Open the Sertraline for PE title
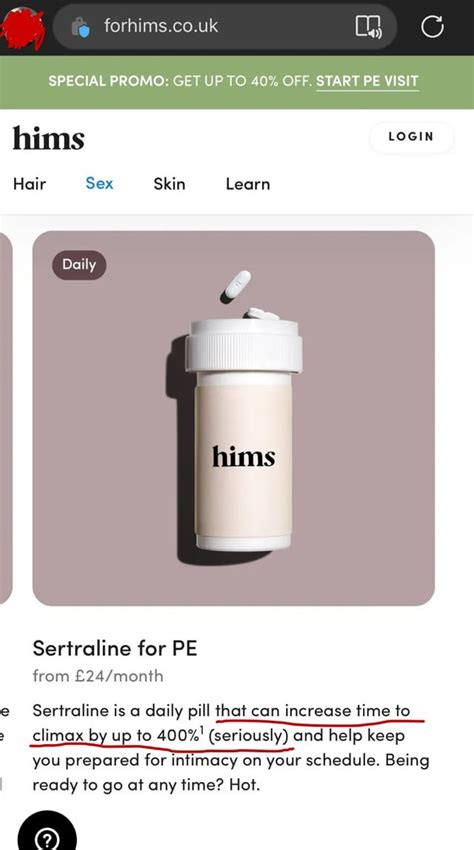The width and height of the screenshot is (474, 850). [x=114, y=648]
